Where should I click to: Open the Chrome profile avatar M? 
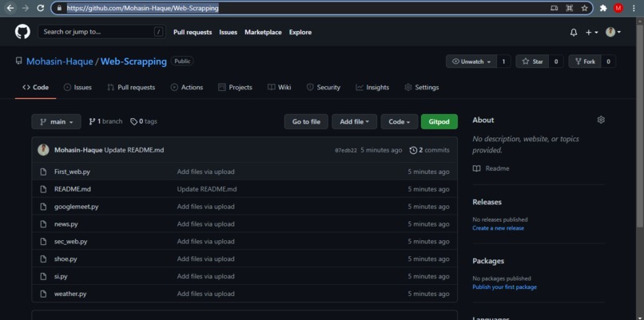click(x=618, y=8)
